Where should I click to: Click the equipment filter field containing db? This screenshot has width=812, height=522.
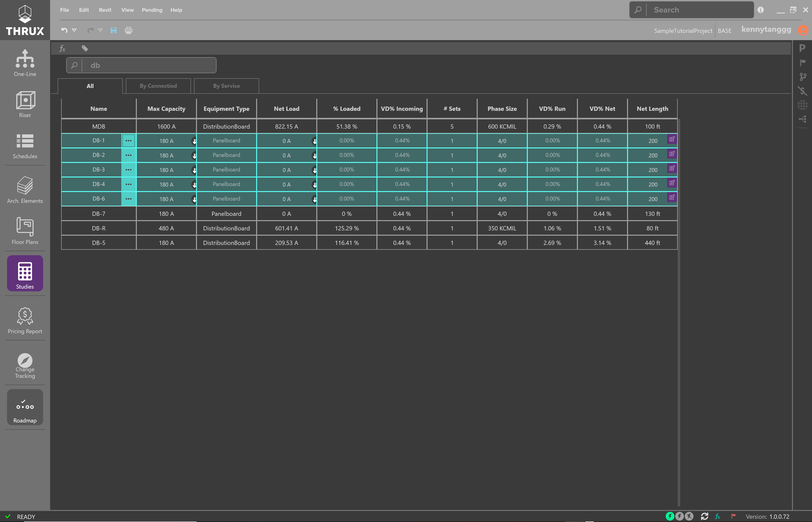click(x=141, y=65)
